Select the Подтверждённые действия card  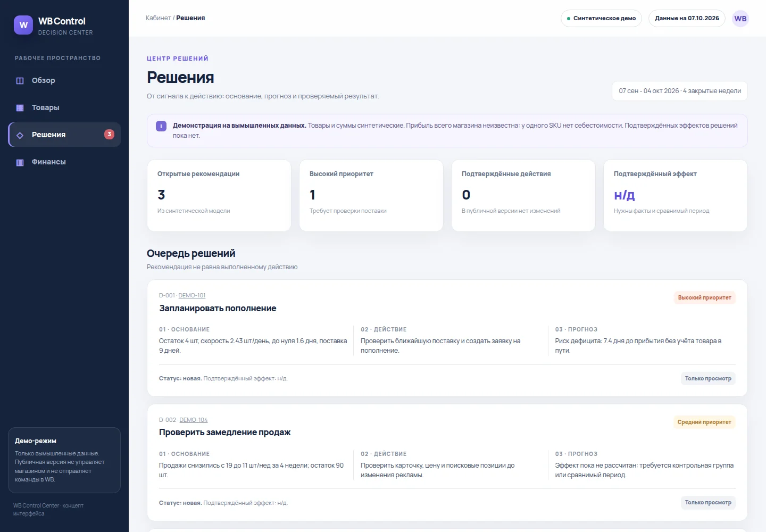pos(523,195)
